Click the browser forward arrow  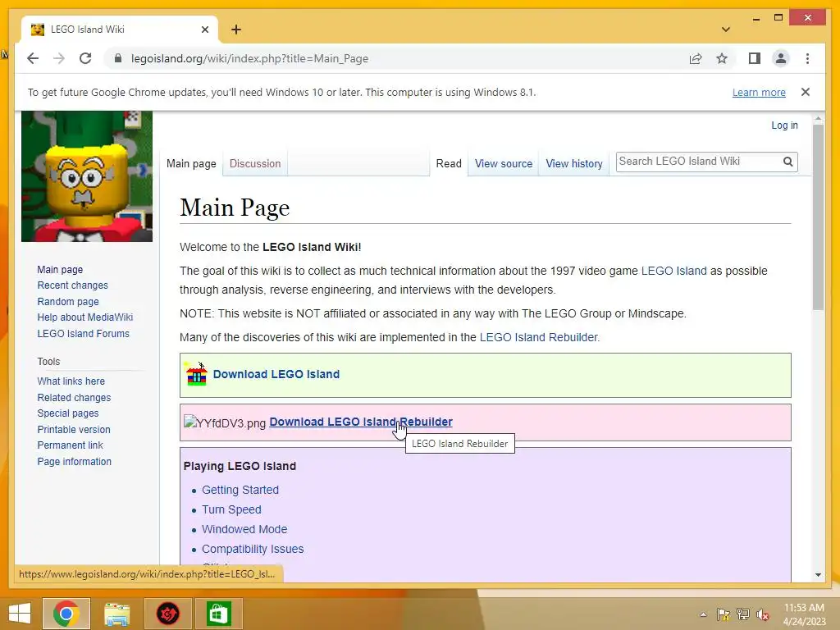coord(59,58)
